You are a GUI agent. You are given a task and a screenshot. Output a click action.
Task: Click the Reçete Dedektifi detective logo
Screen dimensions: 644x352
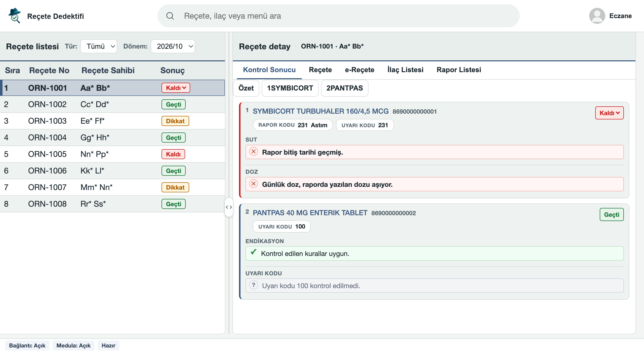(14, 16)
